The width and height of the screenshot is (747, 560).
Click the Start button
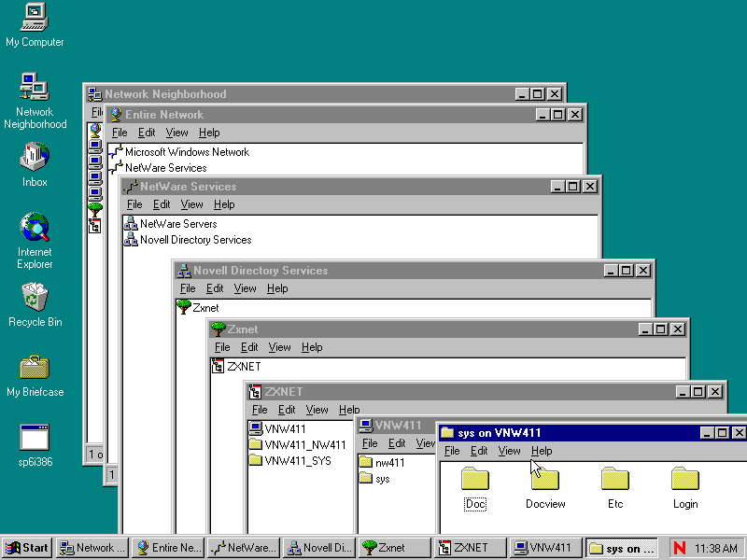(x=28, y=548)
